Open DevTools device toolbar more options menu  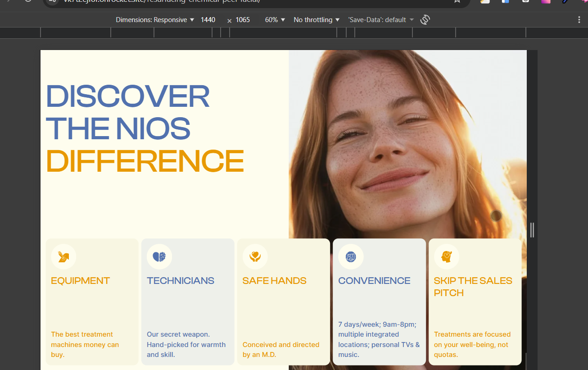click(579, 20)
